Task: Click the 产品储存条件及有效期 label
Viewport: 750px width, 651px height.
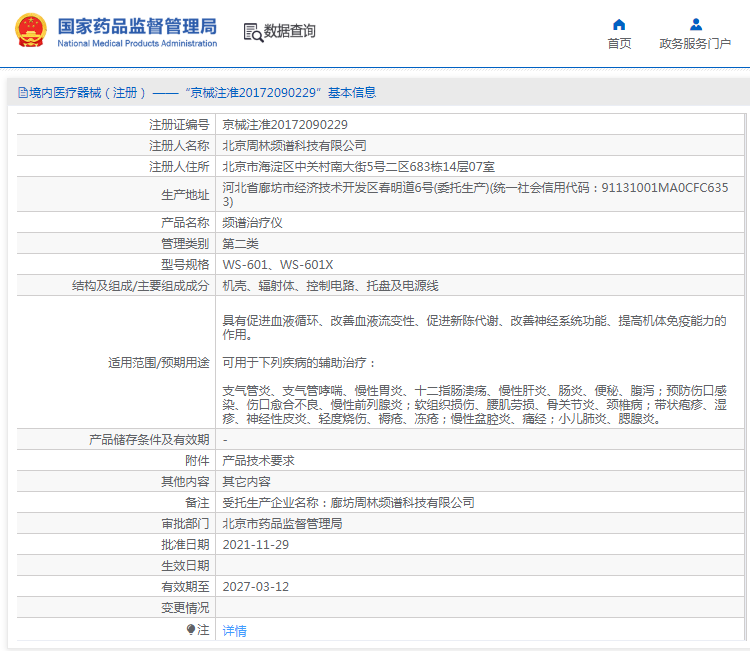Action: pos(149,440)
